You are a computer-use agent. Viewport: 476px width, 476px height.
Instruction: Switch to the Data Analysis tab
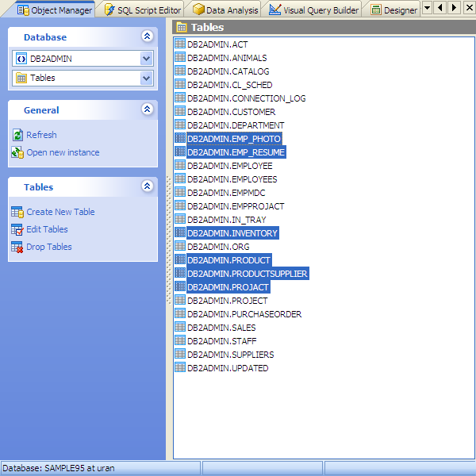pyautogui.click(x=225, y=10)
